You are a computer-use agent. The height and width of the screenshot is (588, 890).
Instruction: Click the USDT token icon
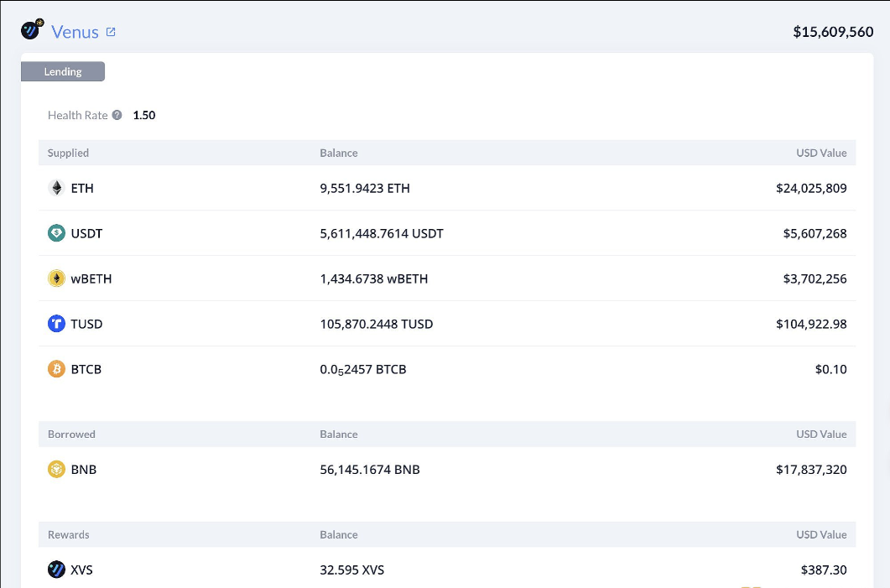[x=56, y=233]
